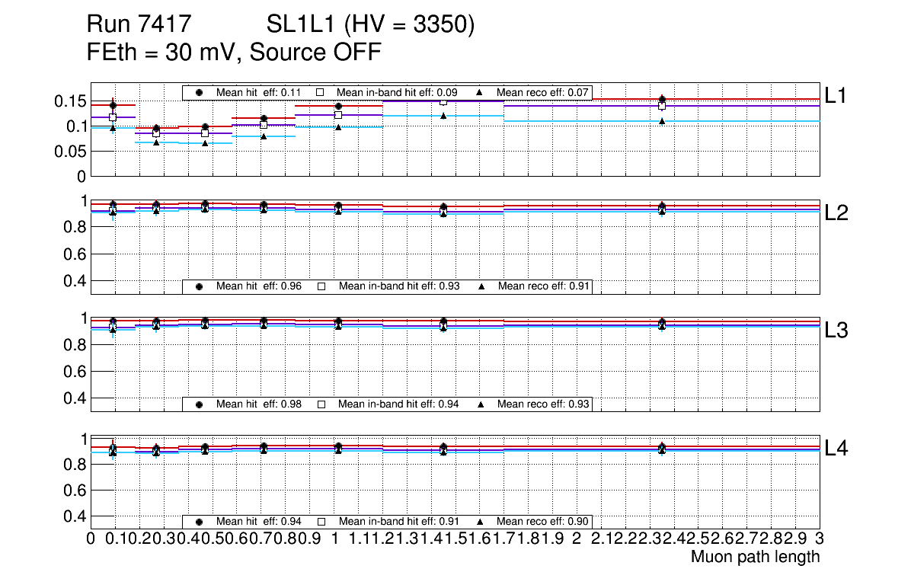Click the open square marker in L1 legend
Screen dimensions: 911x588
point(321,92)
